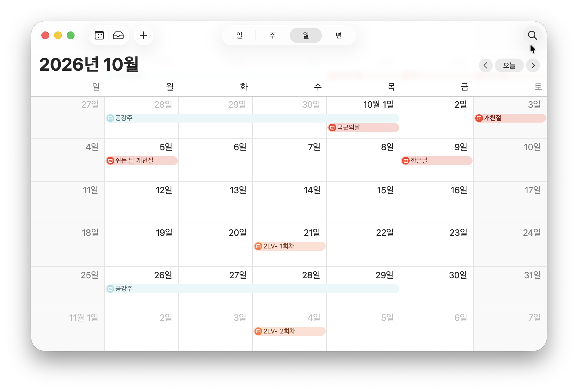Open 공강주 event starting on 26일
Screen dimensions: 578x392
tap(253, 289)
